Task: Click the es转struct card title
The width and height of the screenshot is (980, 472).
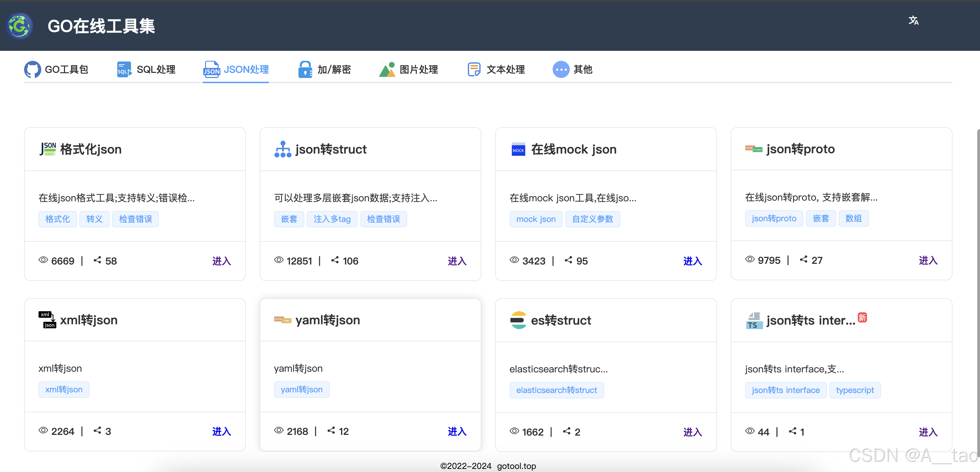Action: [561, 321]
